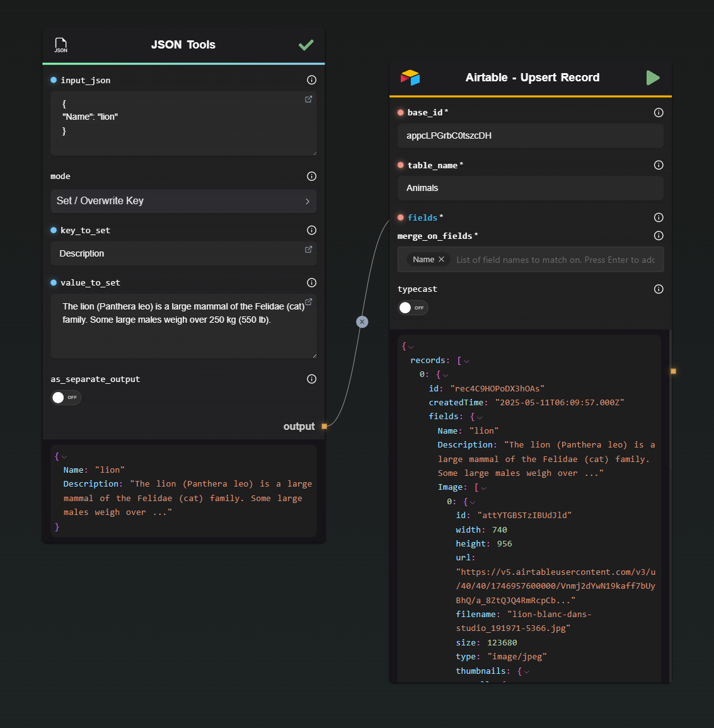This screenshot has width=714, height=728.
Task: Click the Name value in Airtable output
Action: tap(484, 430)
